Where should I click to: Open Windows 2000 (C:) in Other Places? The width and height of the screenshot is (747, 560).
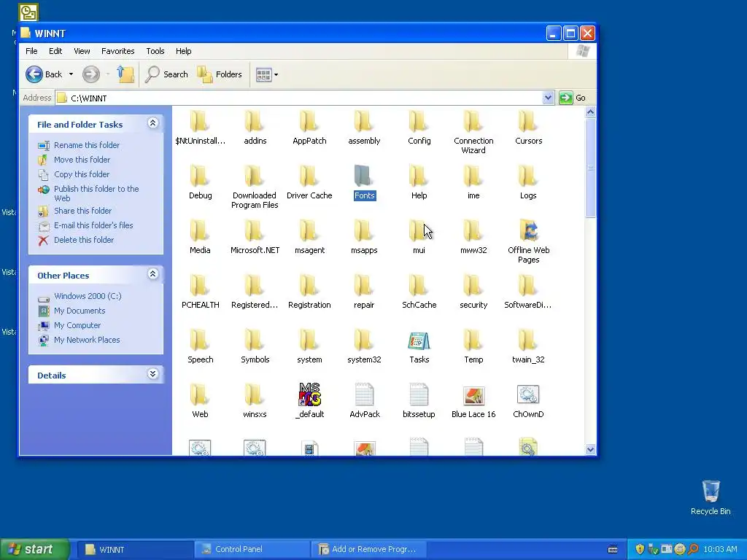[x=88, y=296]
